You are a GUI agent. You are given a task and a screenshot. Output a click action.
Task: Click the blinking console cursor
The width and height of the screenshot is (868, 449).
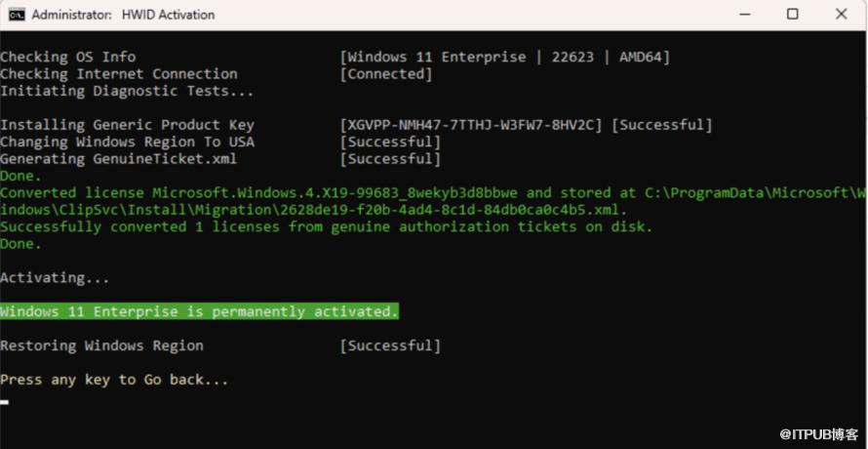point(5,401)
